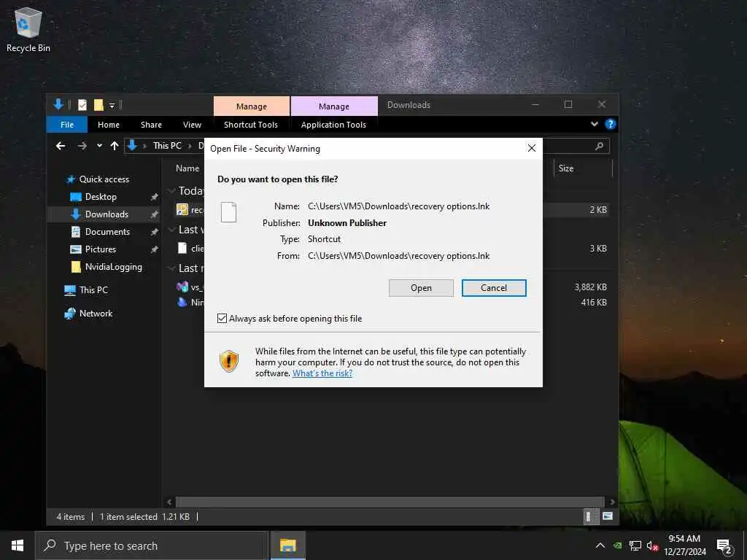The width and height of the screenshot is (747, 560).
Task: Click the pin icon next to Documents
Action: pos(154,233)
